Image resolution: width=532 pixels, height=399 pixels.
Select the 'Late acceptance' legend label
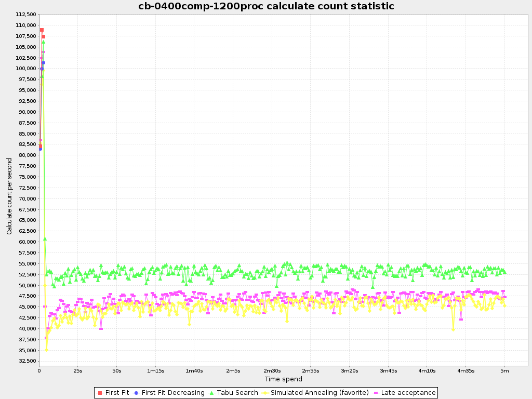[x=408, y=393]
